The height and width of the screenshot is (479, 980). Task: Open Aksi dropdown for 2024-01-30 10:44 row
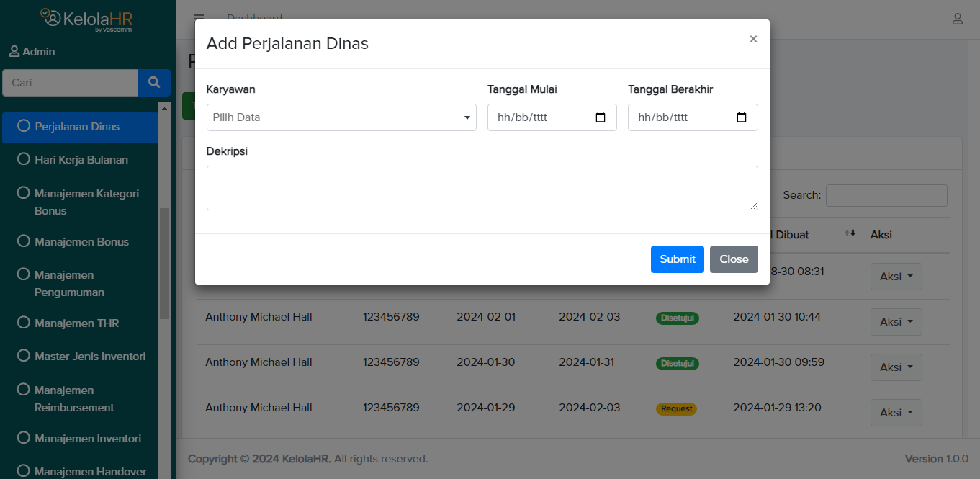pyautogui.click(x=896, y=322)
